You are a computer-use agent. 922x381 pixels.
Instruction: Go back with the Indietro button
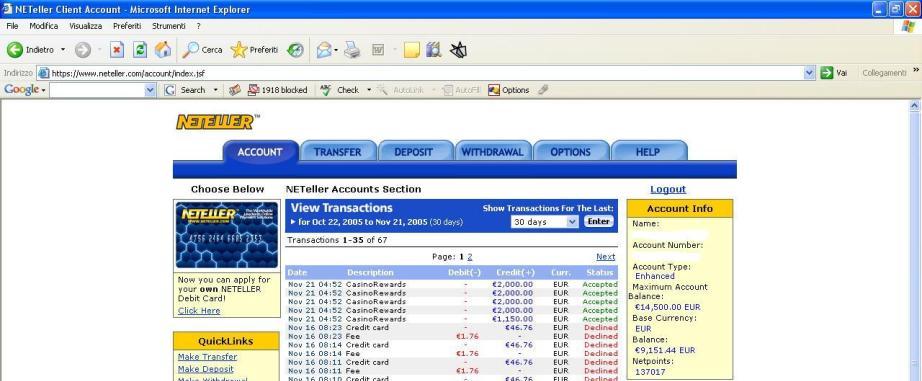[31, 50]
